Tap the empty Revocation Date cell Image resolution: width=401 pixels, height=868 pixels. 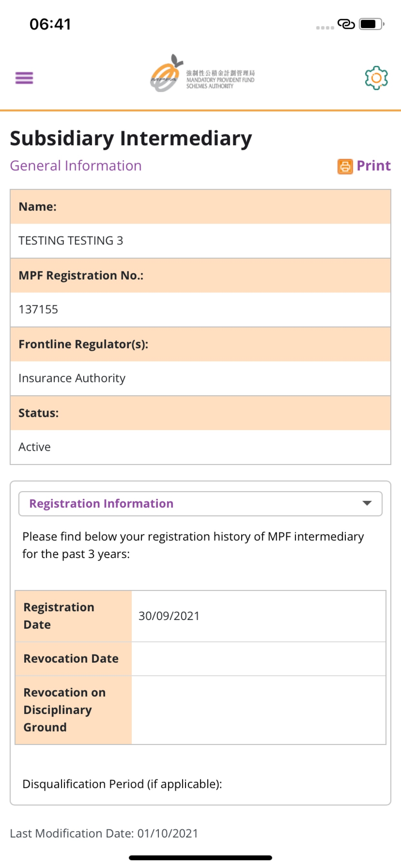(x=258, y=659)
